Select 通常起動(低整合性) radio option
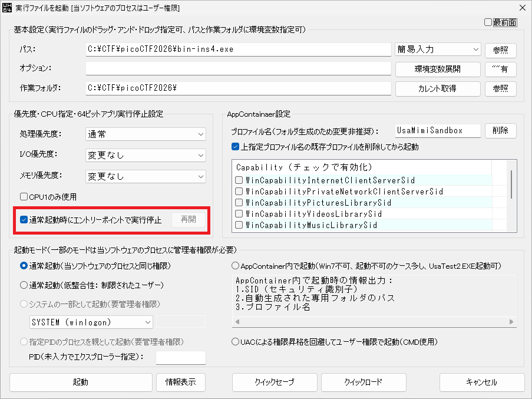Image resolution: width=532 pixels, height=399 pixels. tap(24, 285)
